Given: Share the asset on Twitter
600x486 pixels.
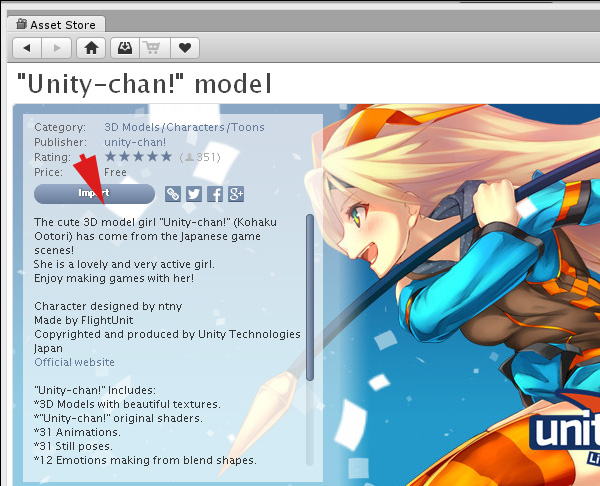Looking at the screenshot, I should pyautogui.click(x=194, y=194).
